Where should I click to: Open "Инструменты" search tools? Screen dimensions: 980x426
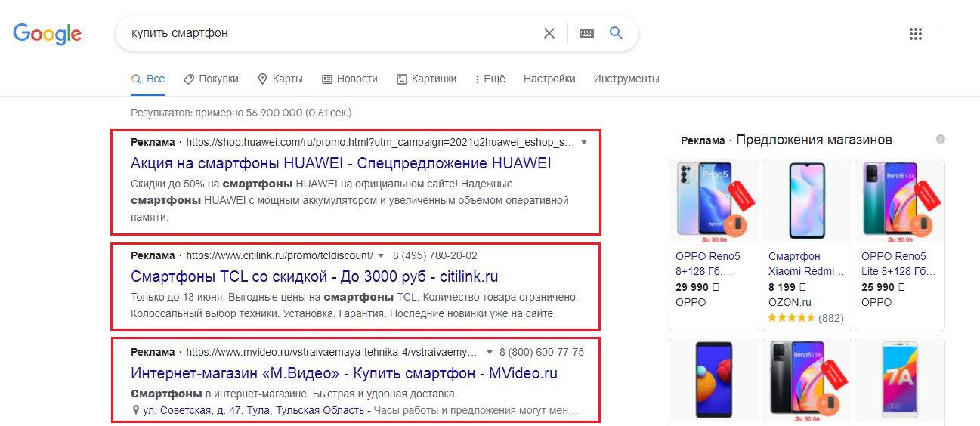coord(626,79)
